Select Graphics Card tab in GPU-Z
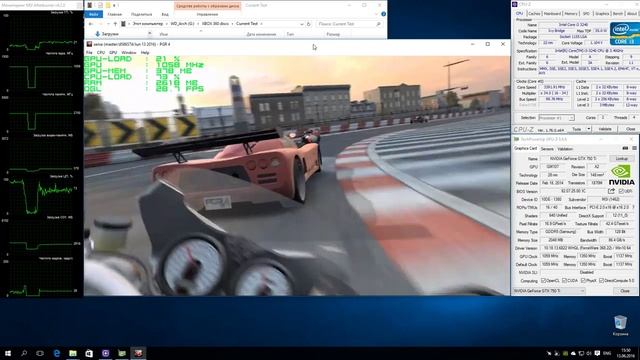The image size is (640, 360). click(x=525, y=149)
